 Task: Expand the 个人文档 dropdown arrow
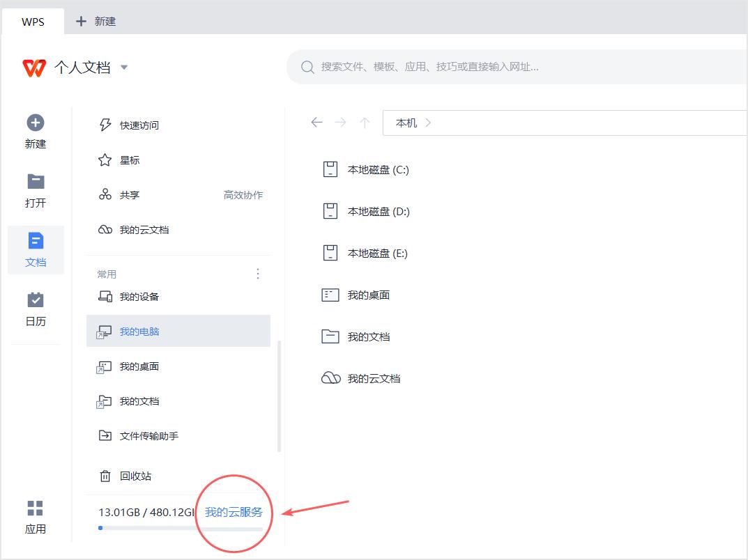click(x=124, y=67)
